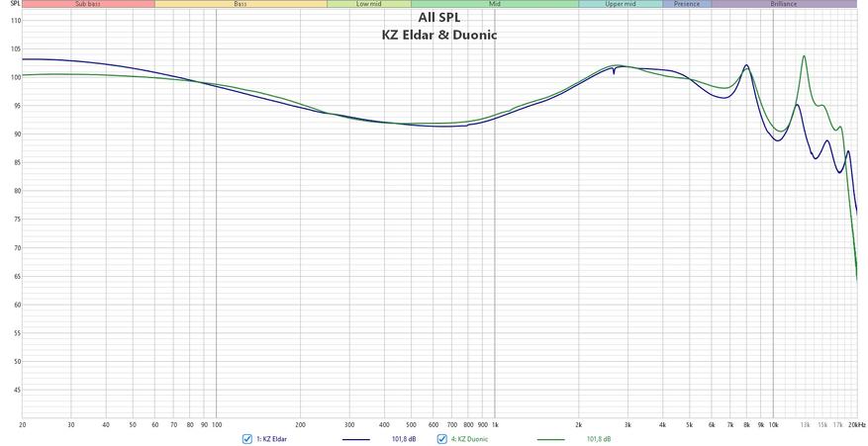868x446 pixels.
Task: Click the Eldar notch dip near 2.7k
Action: pos(614,72)
